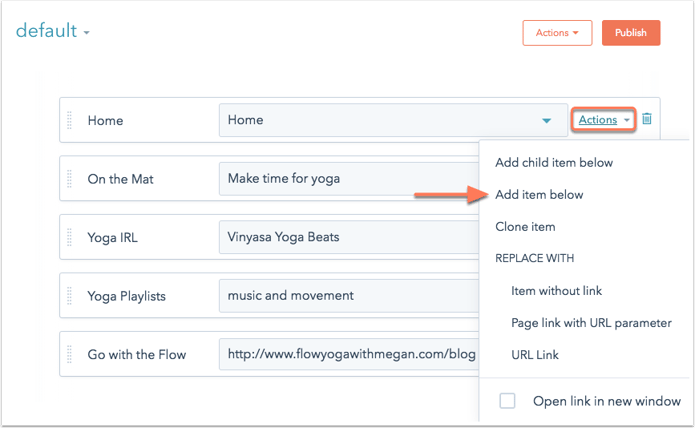Click the Go with the Flow drag handle
Image resolution: width=695 pixels, height=428 pixels.
tap(69, 354)
